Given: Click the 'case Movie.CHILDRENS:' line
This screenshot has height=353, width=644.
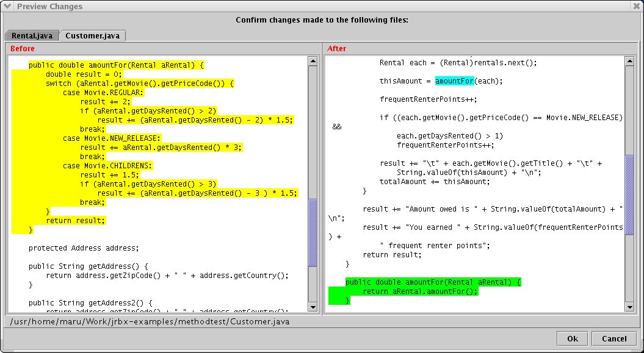Looking at the screenshot, I should (107, 166).
